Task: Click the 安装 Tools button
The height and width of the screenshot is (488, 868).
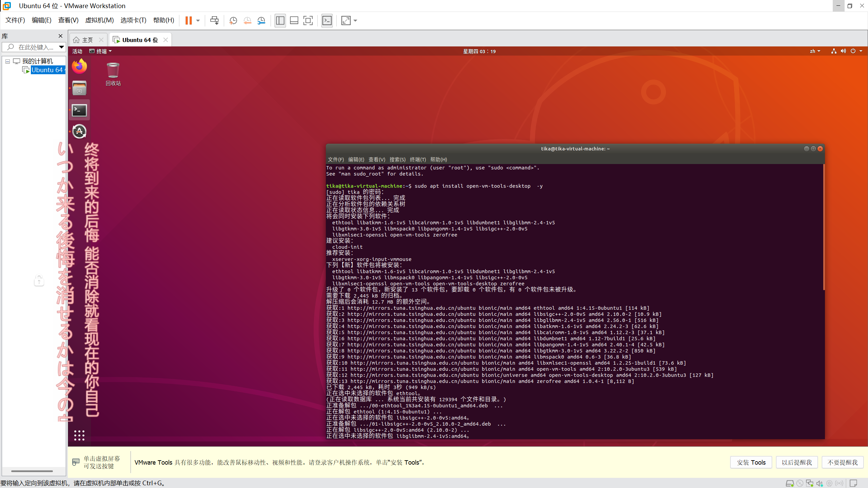Action: pyautogui.click(x=751, y=462)
